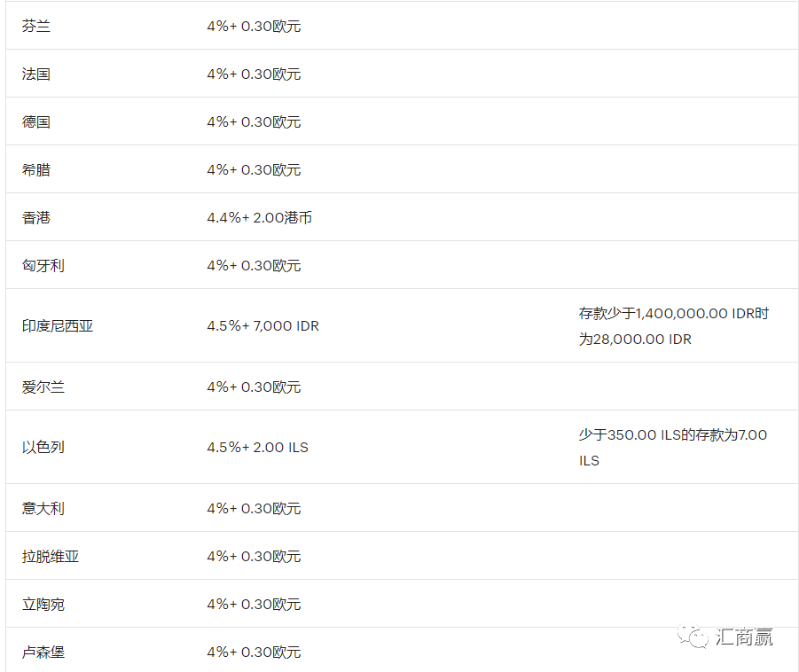The image size is (799, 672).
Task: Click the fee value in the 意大利 row
Action: [x=254, y=508]
